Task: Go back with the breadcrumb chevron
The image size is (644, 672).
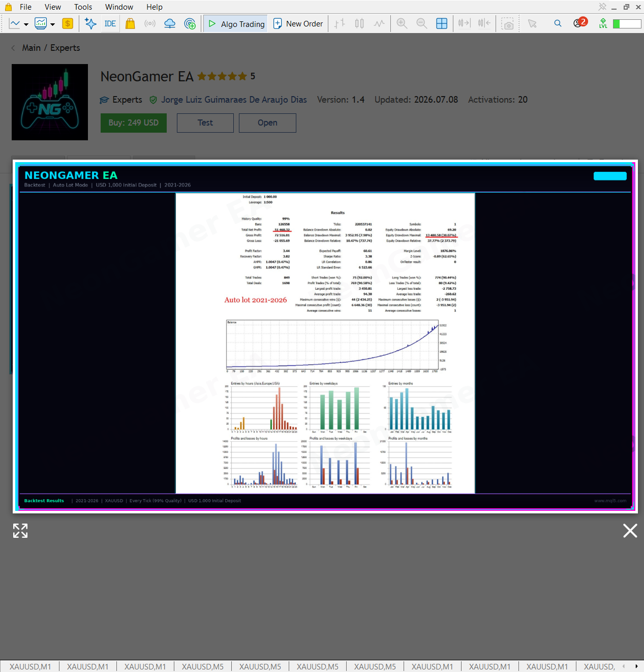Action: [13, 48]
